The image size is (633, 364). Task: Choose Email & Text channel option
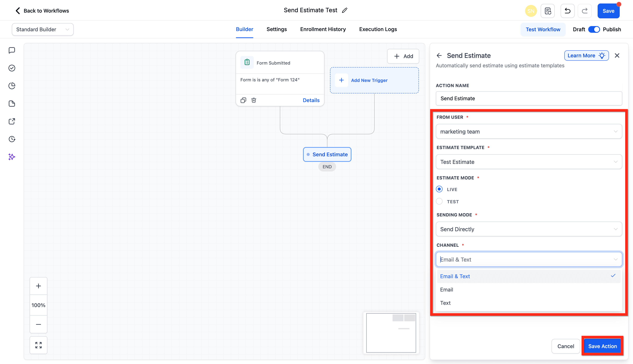(529, 276)
